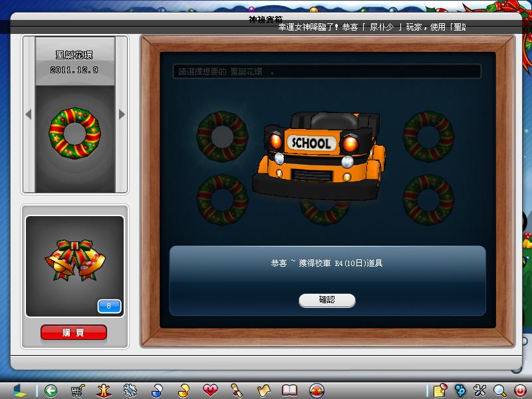The width and height of the screenshot is (532, 399).
Task: Open the crossed wrench tools icon
Action: tap(479, 390)
